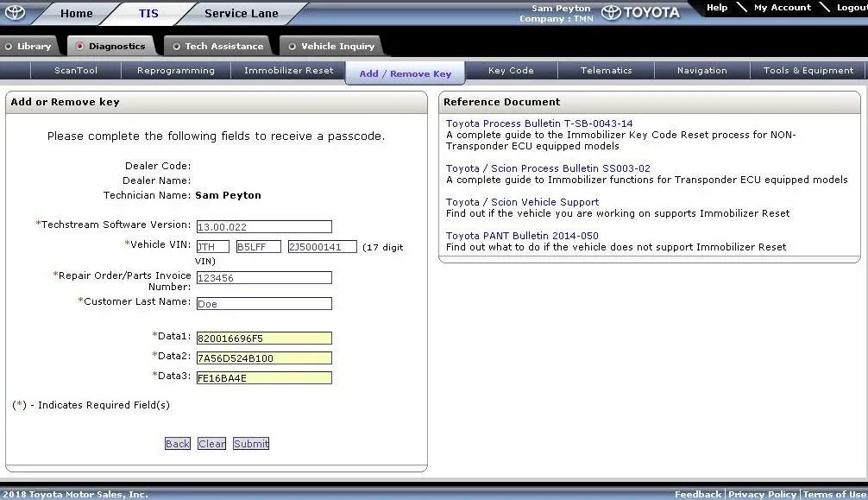868x500 pixels.
Task: Click the VIN field containing B5LFF
Action: coord(259,247)
